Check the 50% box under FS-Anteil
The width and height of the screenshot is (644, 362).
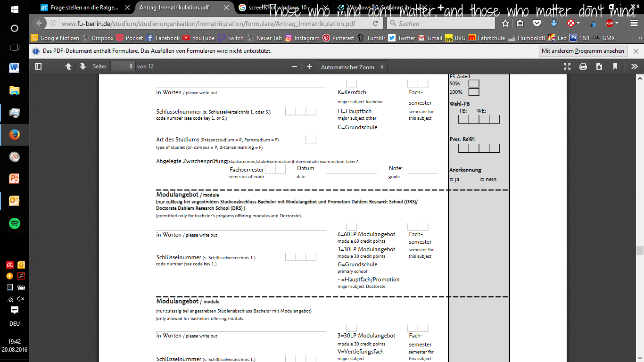(x=473, y=83)
